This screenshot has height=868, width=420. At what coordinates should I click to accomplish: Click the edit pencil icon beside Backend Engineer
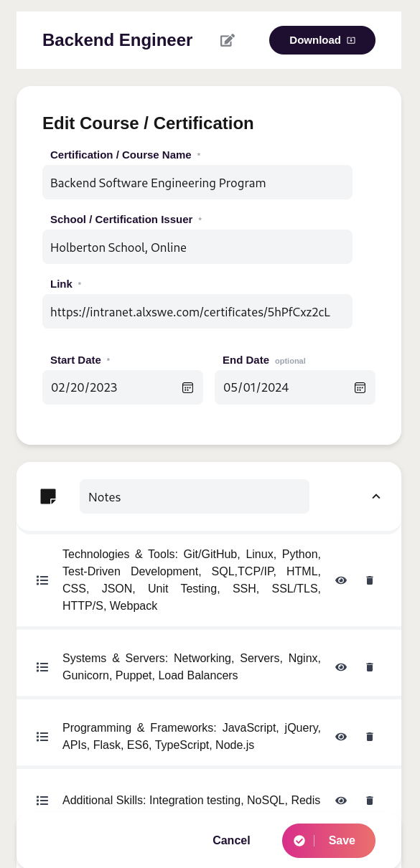click(228, 40)
